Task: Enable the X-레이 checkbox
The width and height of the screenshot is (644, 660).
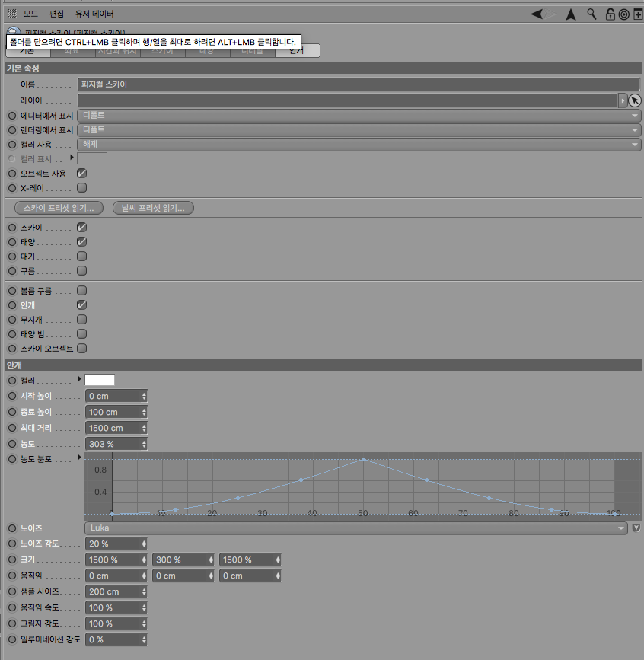Action: [x=81, y=188]
